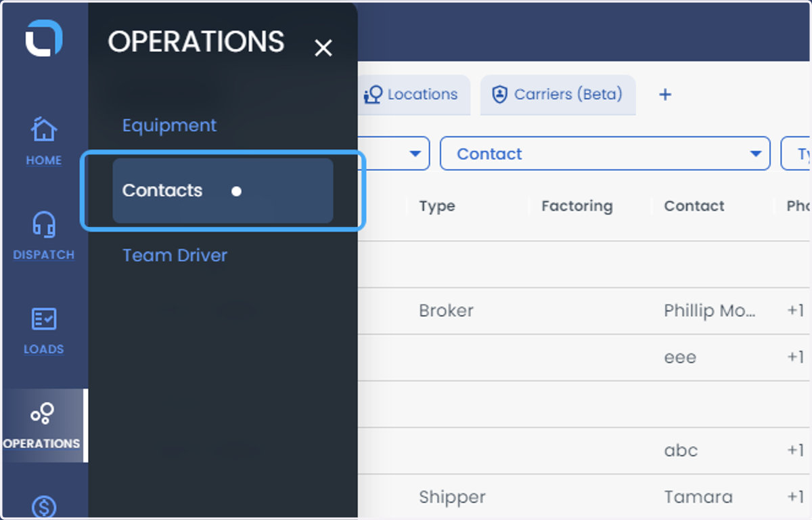This screenshot has width=812, height=520.
Task: Switch to the Carriers (Beta) tab
Action: [558, 95]
